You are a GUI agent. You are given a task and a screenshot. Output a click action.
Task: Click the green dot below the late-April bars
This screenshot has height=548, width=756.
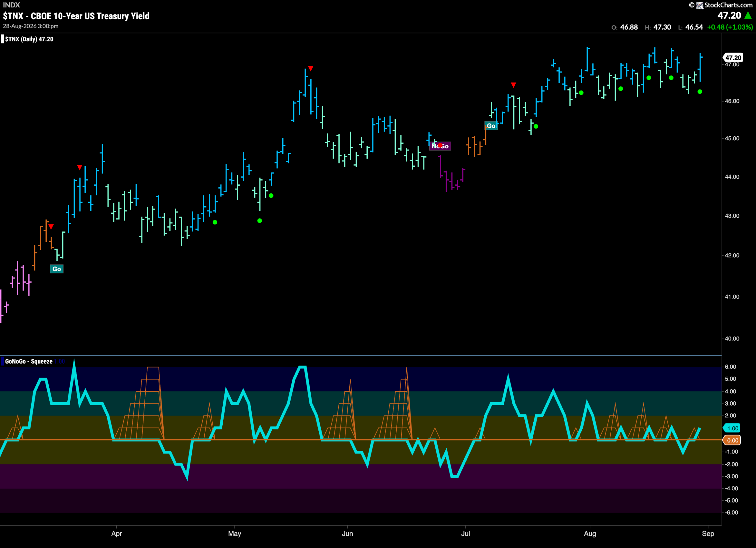(215, 222)
